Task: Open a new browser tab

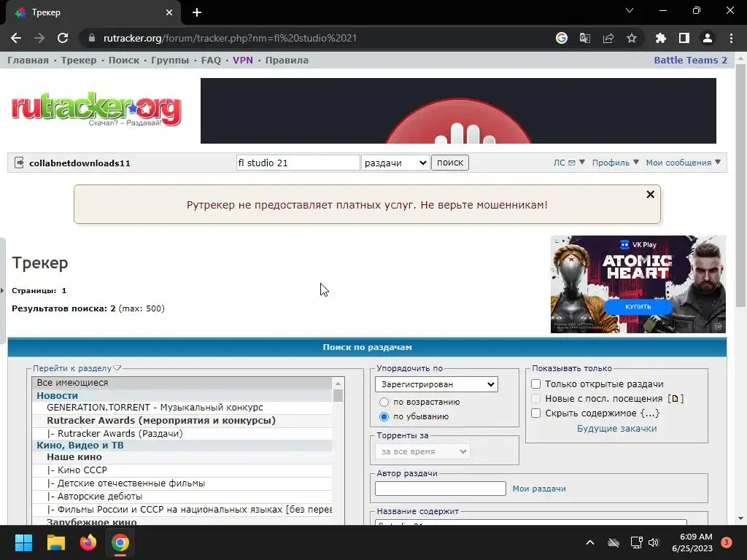Action: pyautogui.click(x=197, y=12)
